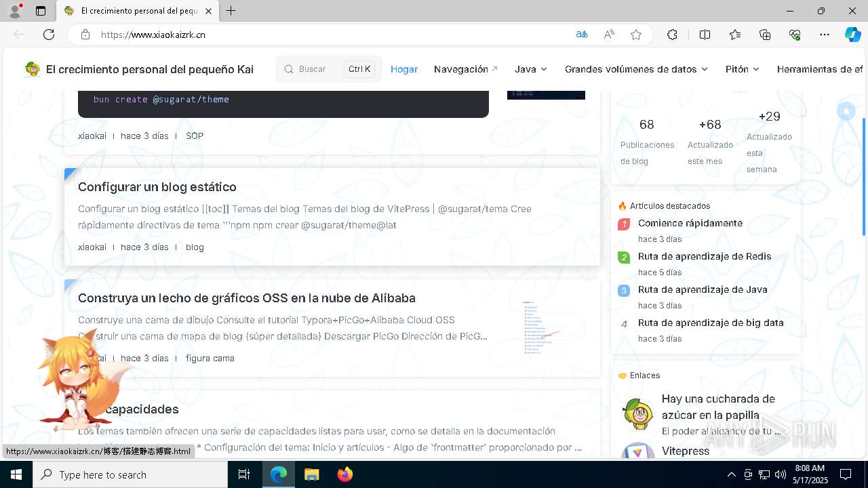Click the lemon avatar in Enlaces
The image size is (868, 488).
(639, 414)
